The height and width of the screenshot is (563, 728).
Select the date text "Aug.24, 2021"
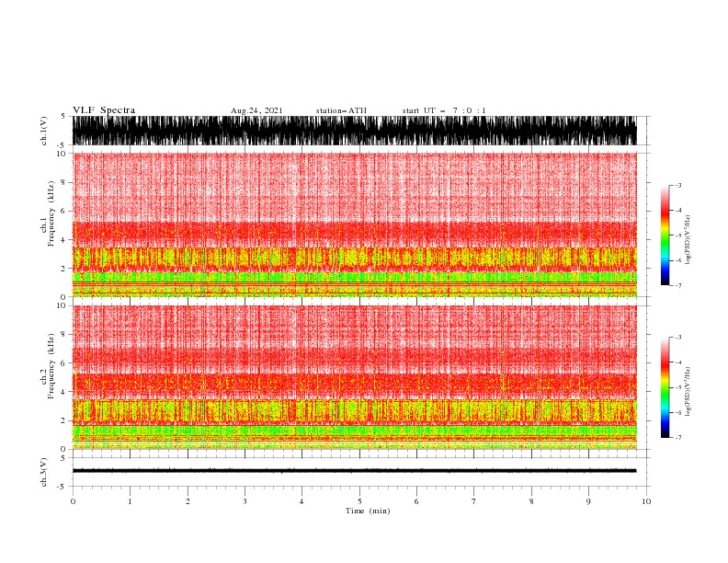tap(256, 110)
